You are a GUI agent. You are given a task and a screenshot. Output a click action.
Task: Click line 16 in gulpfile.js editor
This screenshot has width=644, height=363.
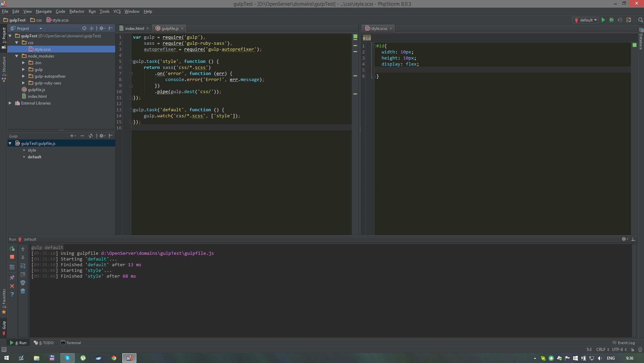coord(241,128)
